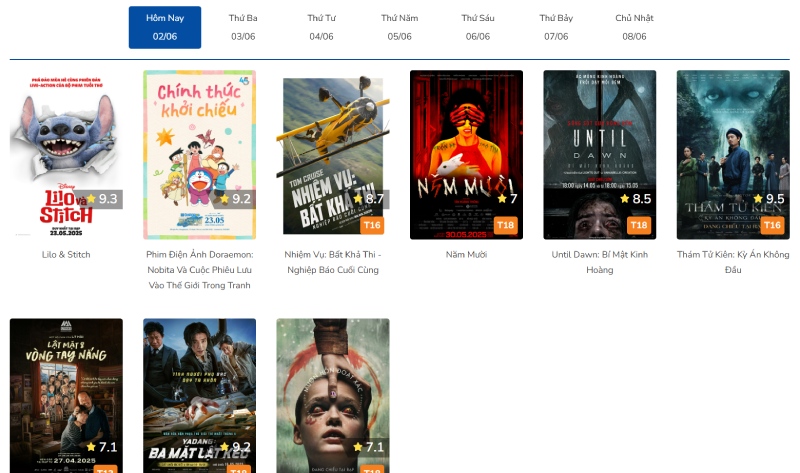Open the Năm Mười poster

coord(466,155)
